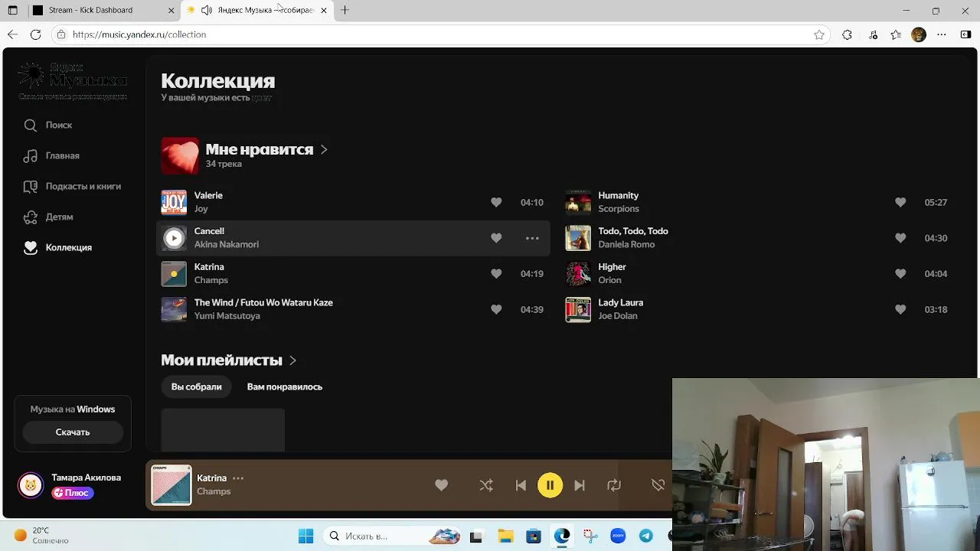
Task: Switch to Stream - Kick Dashboard tab
Action: 103,10
